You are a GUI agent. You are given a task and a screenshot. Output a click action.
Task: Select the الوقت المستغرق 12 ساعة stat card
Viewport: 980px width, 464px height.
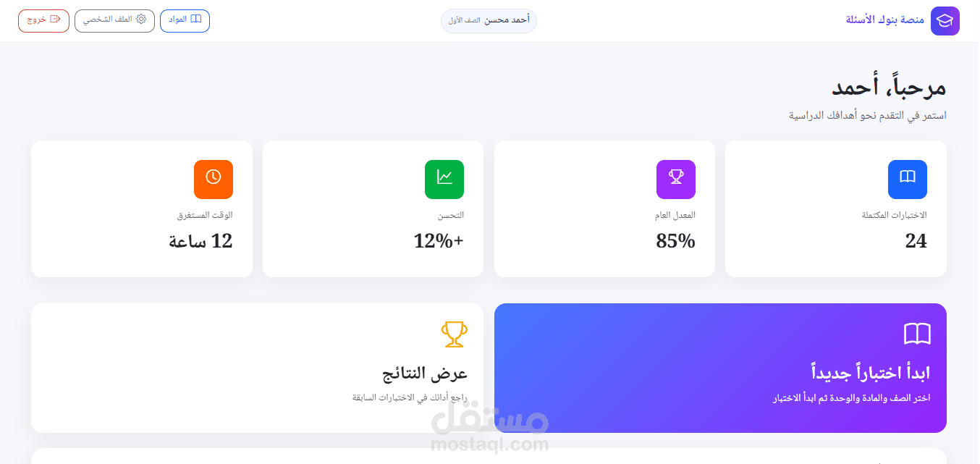tap(142, 208)
